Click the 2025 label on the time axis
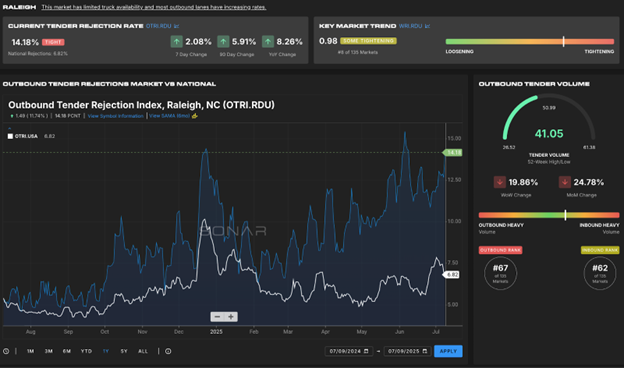Viewport: 624px width, 368px height. coord(216,331)
